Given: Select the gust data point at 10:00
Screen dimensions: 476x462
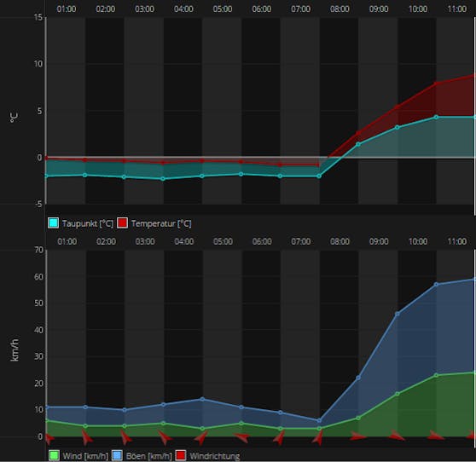Looking at the screenshot, I should (x=436, y=284).
